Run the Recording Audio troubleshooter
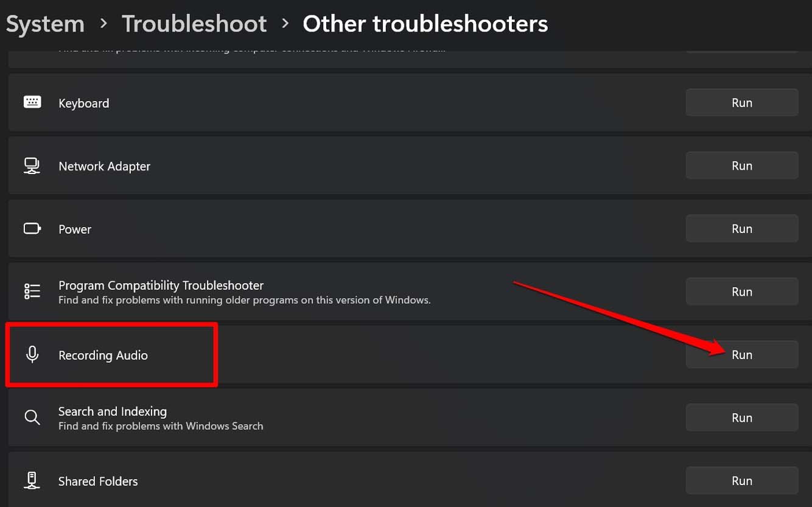 coord(742,354)
